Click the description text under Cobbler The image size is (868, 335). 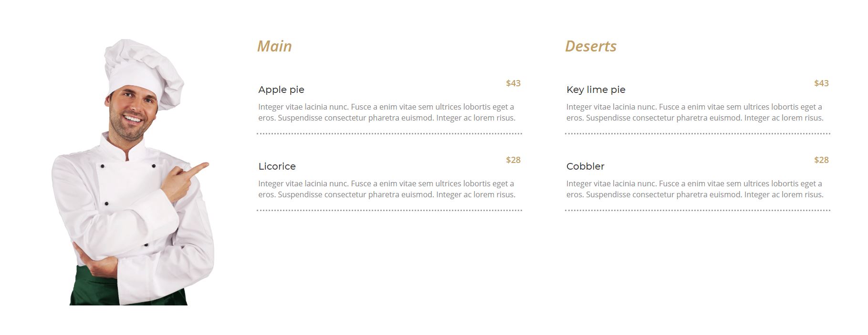point(695,189)
